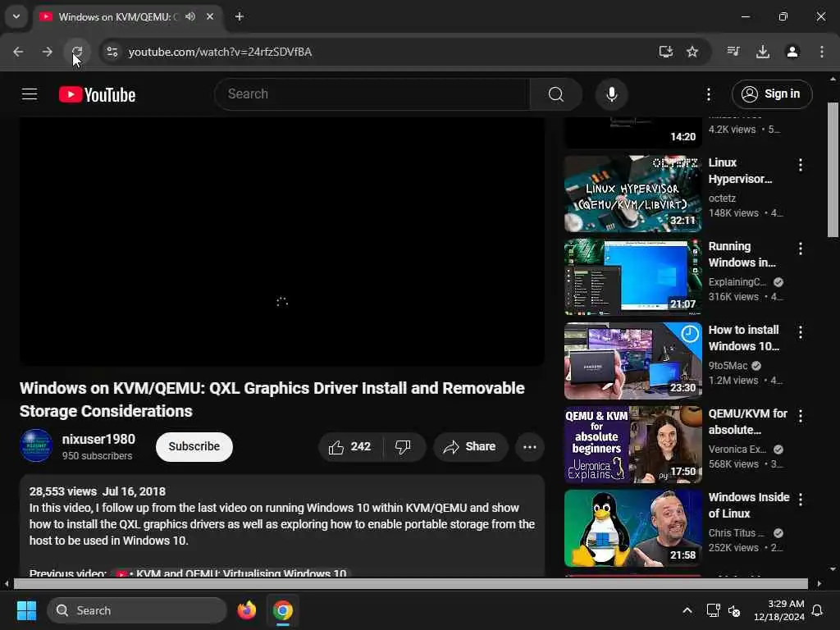Dislike the video with thumbs down

(x=404, y=447)
